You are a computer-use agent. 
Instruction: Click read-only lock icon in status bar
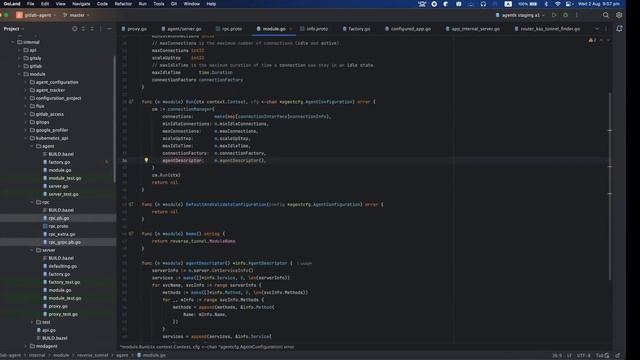(617, 356)
